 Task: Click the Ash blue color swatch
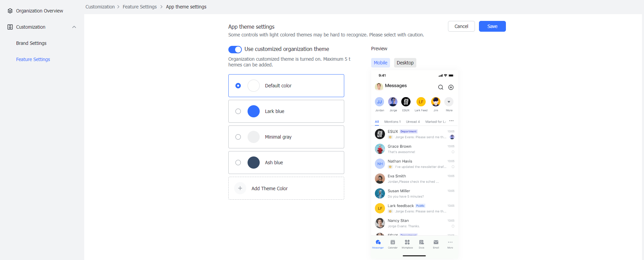pos(254,163)
